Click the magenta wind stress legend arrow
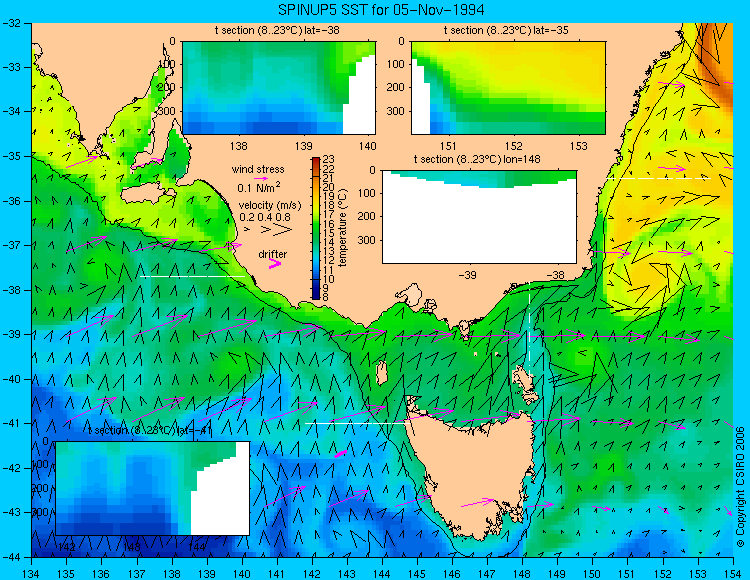 261,178
